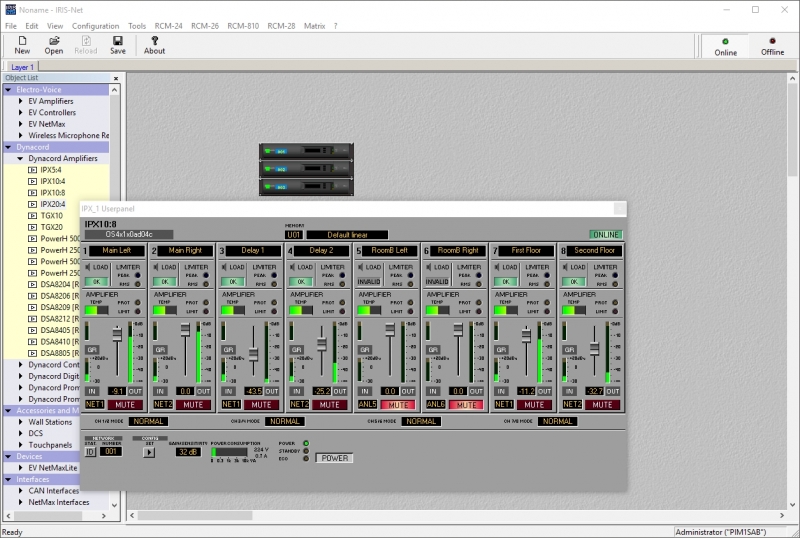
Task: Toggle MUTE on Second Floor channel
Action: 603,405
